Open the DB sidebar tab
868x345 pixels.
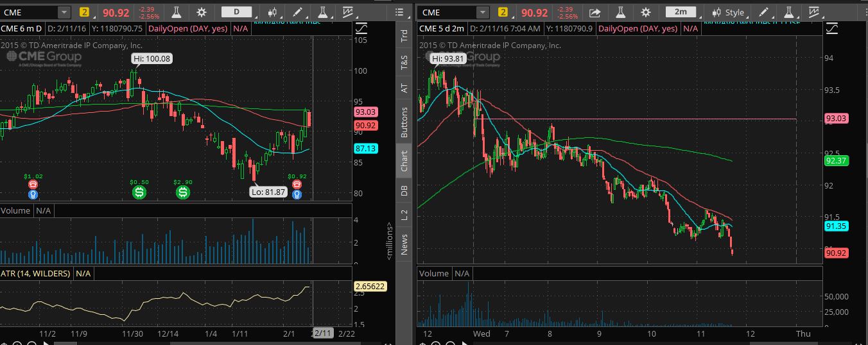click(404, 191)
